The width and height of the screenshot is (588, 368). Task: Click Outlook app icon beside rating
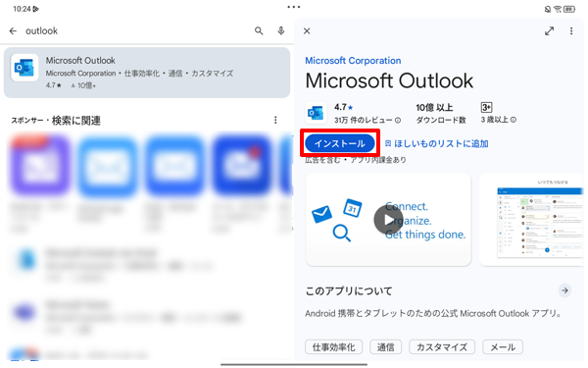click(x=316, y=113)
